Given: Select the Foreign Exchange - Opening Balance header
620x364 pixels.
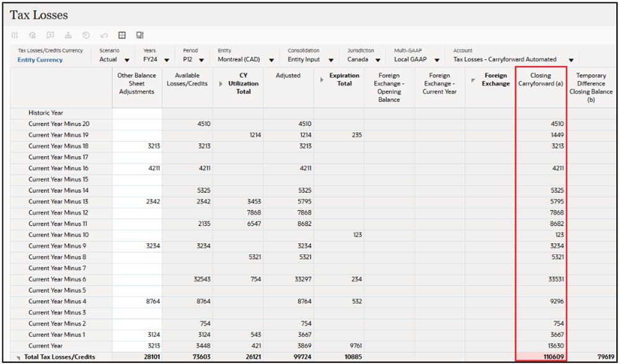Looking at the screenshot, I should [389, 88].
